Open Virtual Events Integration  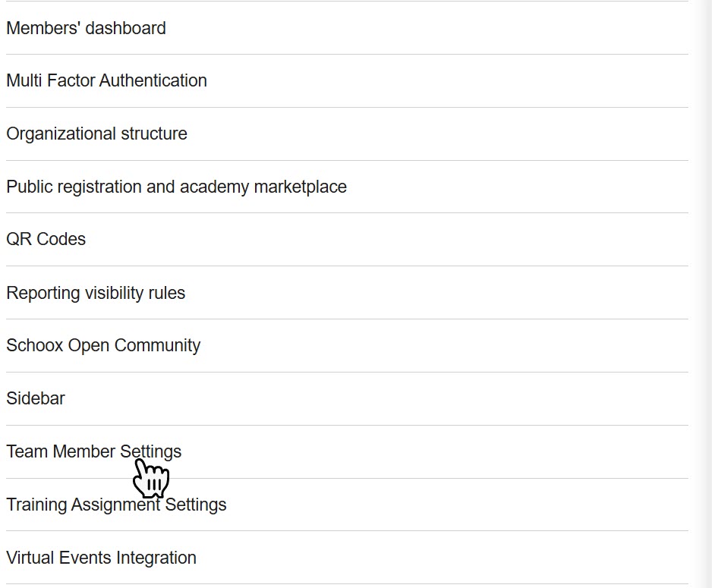[x=101, y=558]
